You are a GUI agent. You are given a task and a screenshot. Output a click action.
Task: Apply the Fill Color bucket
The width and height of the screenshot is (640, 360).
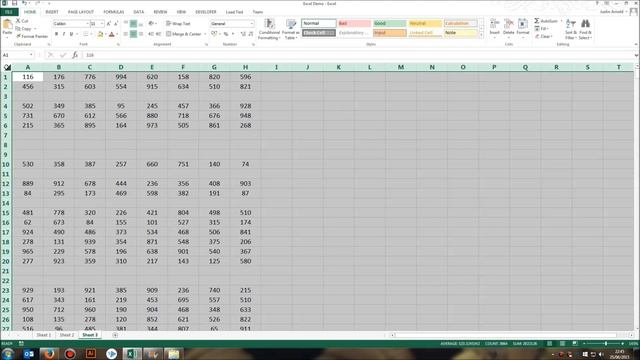pyautogui.click(x=100, y=34)
